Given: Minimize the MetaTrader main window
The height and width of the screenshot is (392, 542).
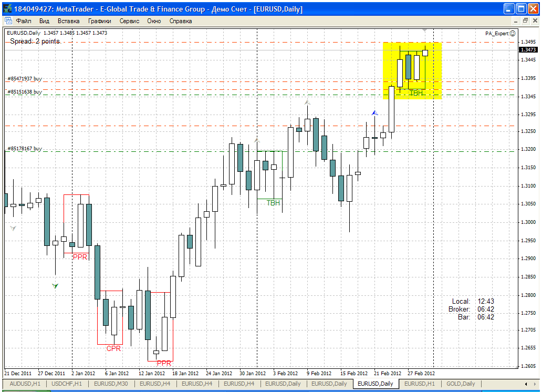Looking at the screenshot, I should click(x=509, y=9).
